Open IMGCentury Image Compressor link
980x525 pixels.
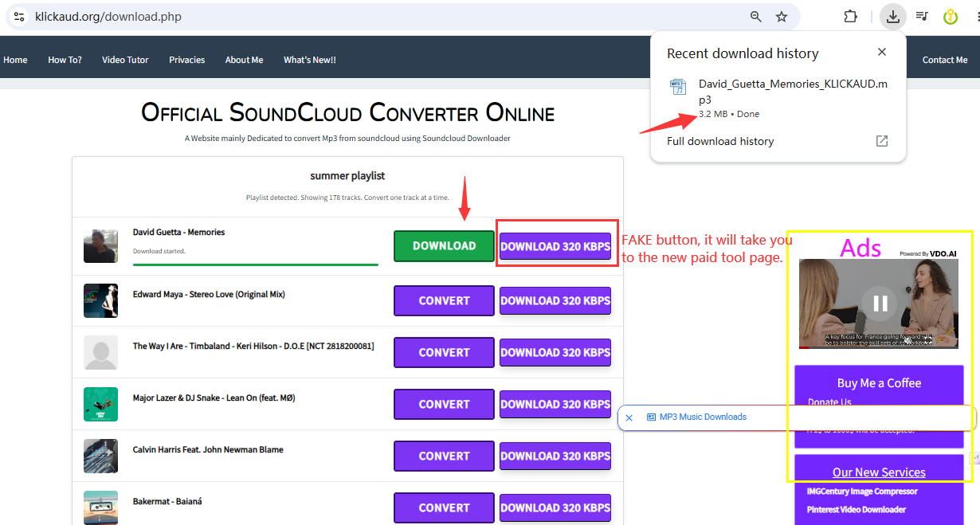point(862,492)
